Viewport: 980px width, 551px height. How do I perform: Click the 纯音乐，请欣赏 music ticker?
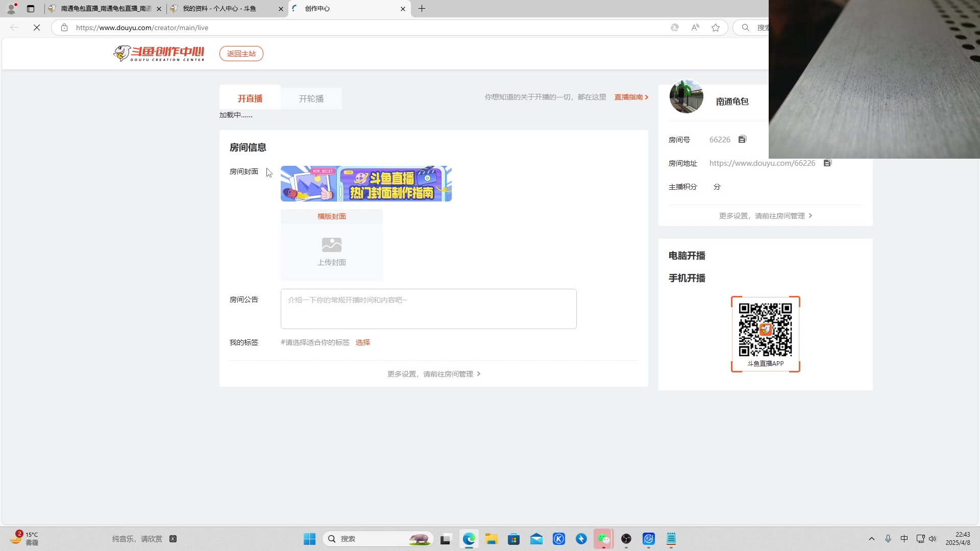click(x=137, y=539)
